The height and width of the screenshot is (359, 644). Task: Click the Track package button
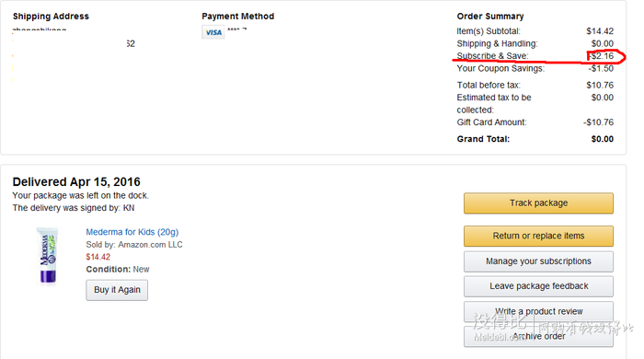538,203
